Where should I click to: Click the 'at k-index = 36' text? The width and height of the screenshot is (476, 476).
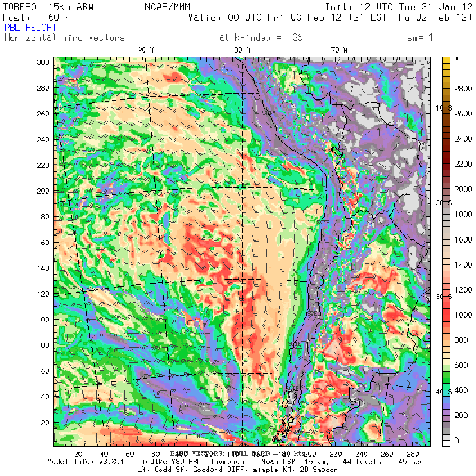click(x=261, y=37)
